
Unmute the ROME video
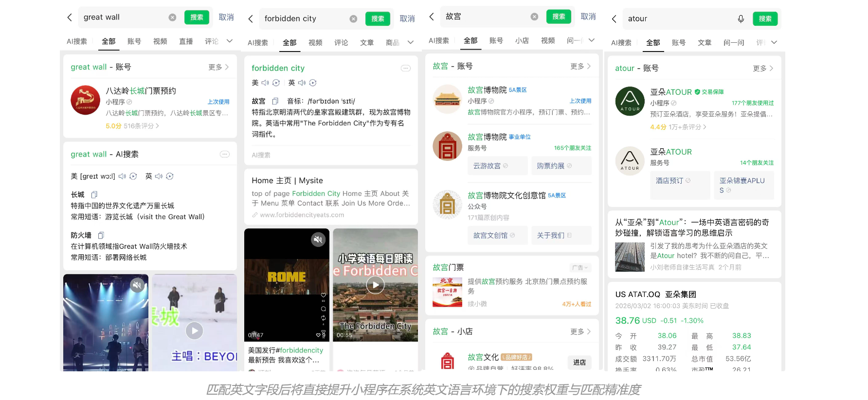click(318, 240)
